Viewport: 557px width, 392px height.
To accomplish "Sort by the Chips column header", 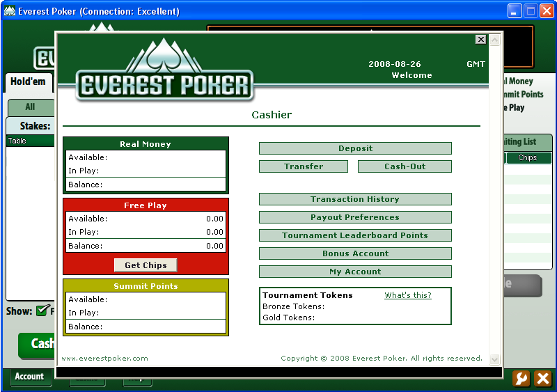I will [528, 157].
